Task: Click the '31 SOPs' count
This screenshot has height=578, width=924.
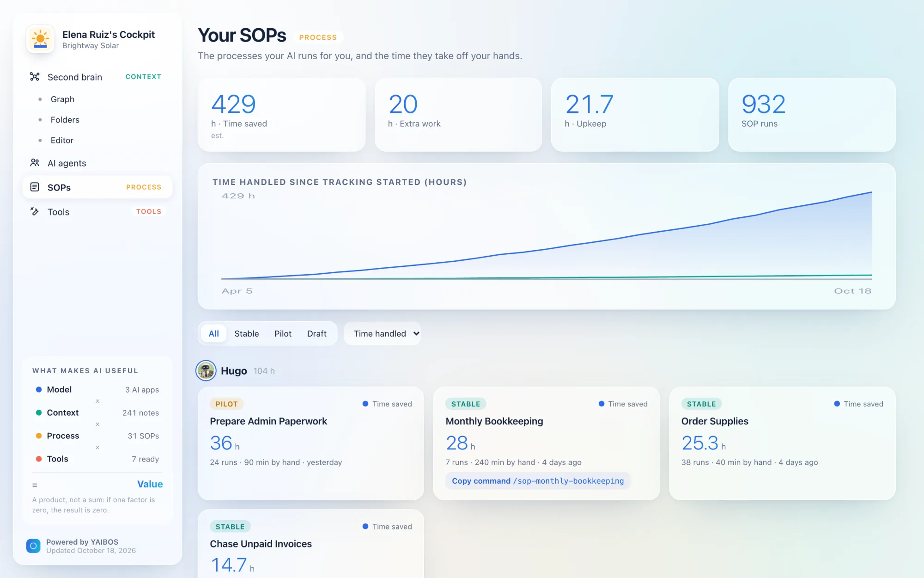Action: pos(143,436)
